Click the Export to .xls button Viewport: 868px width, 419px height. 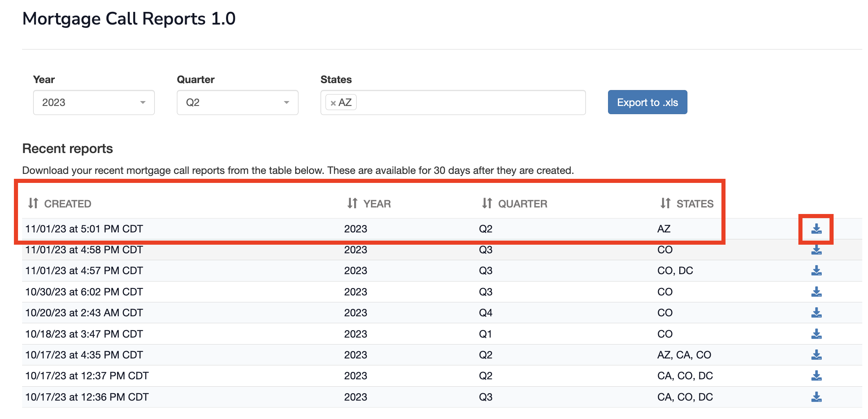click(x=647, y=102)
